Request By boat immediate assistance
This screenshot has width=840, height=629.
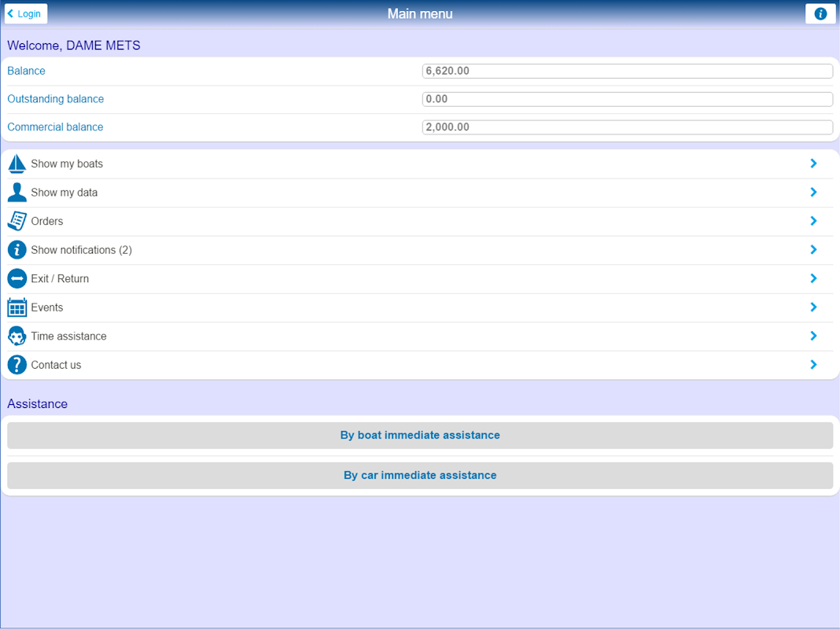click(x=420, y=436)
